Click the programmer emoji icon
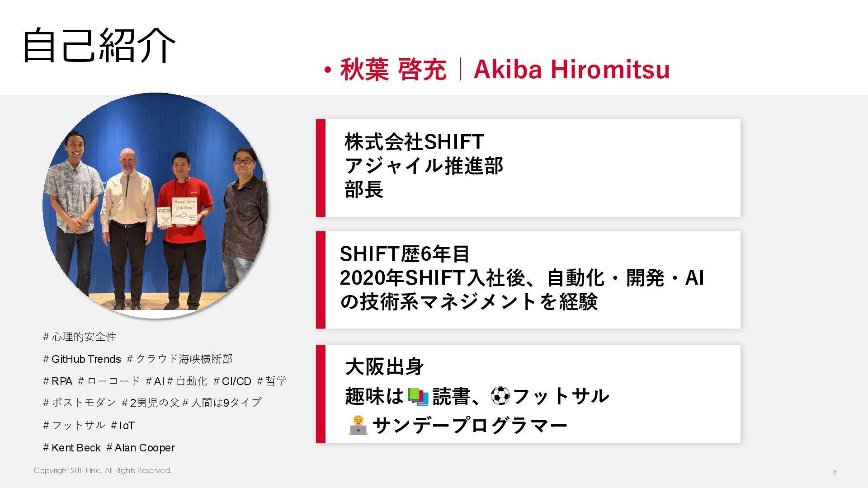Screen dimensions: 868x488 358,425
